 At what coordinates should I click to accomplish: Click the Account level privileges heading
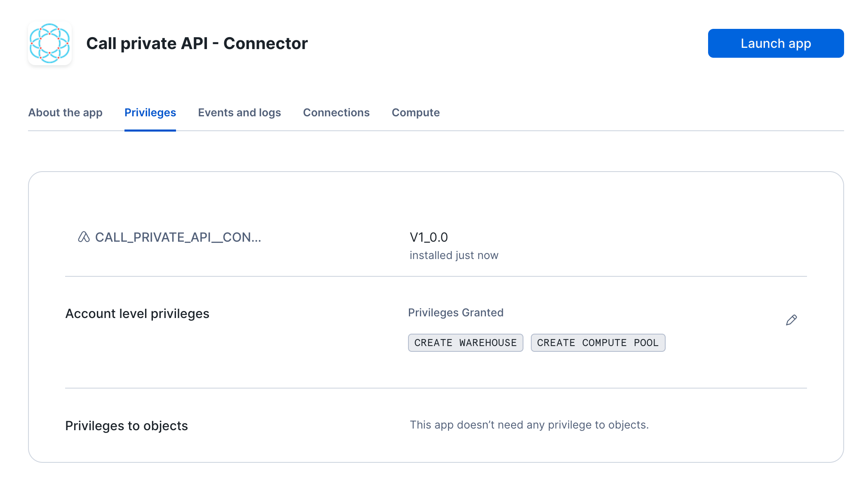(137, 313)
